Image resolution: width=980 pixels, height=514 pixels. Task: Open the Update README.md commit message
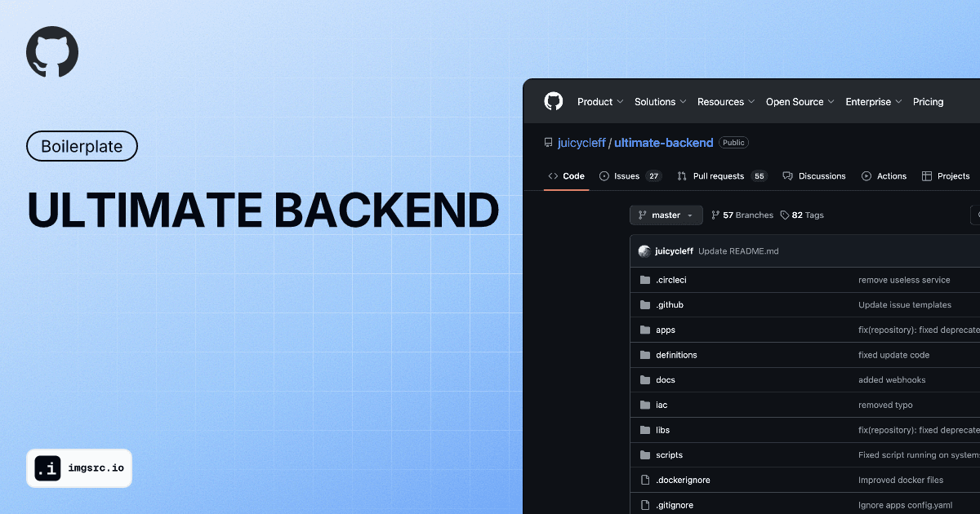pyautogui.click(x=738, y=251)
